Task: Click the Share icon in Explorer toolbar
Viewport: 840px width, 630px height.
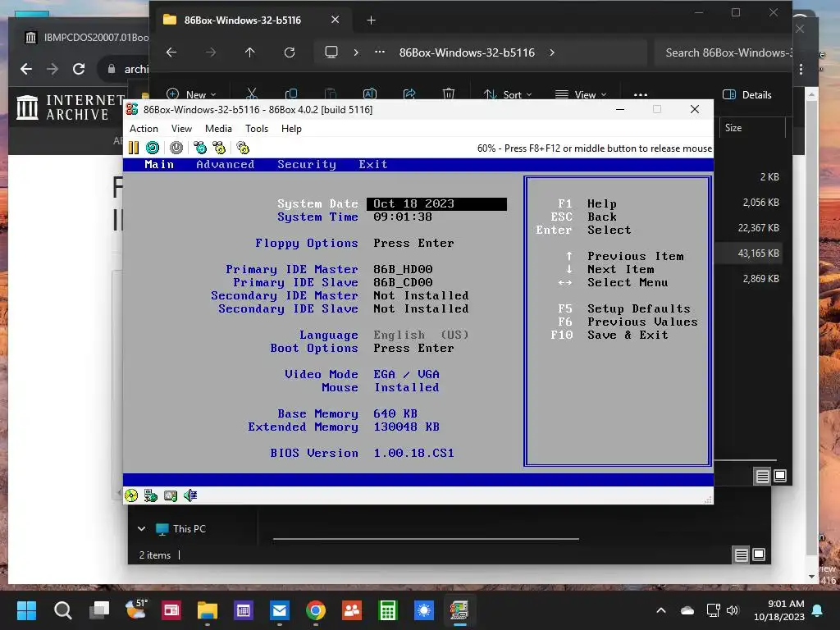Action: click(409, 94)
